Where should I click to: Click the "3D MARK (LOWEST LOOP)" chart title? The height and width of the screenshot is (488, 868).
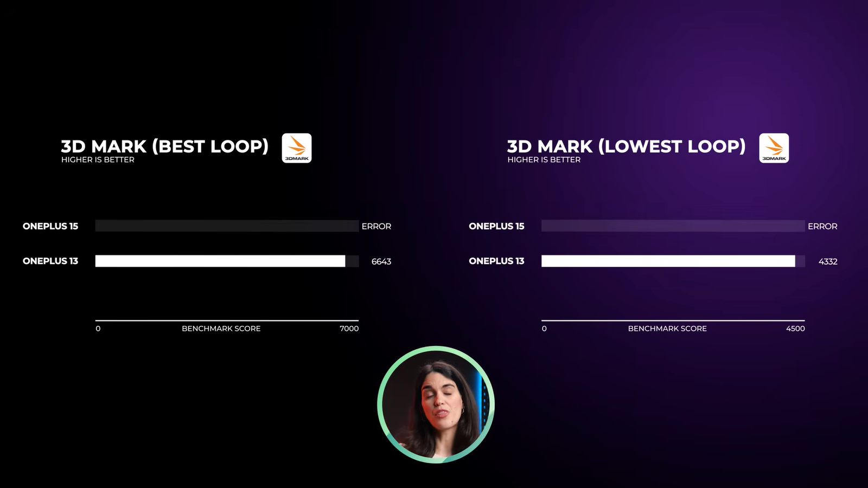[627, 146]
